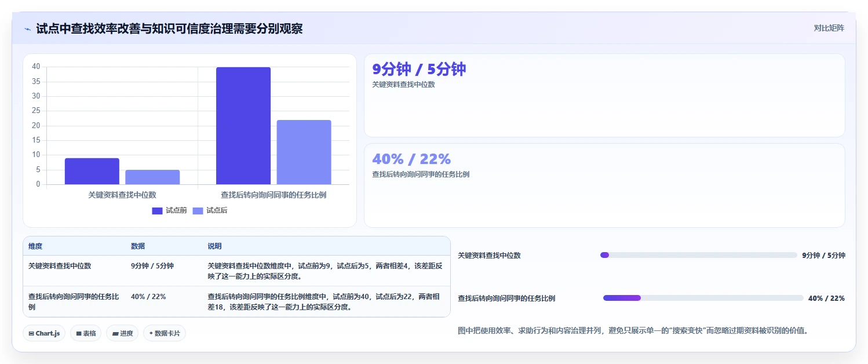Click the 数据 column header
The height and width of the screenshot is (364, 868).
(138, 246)
